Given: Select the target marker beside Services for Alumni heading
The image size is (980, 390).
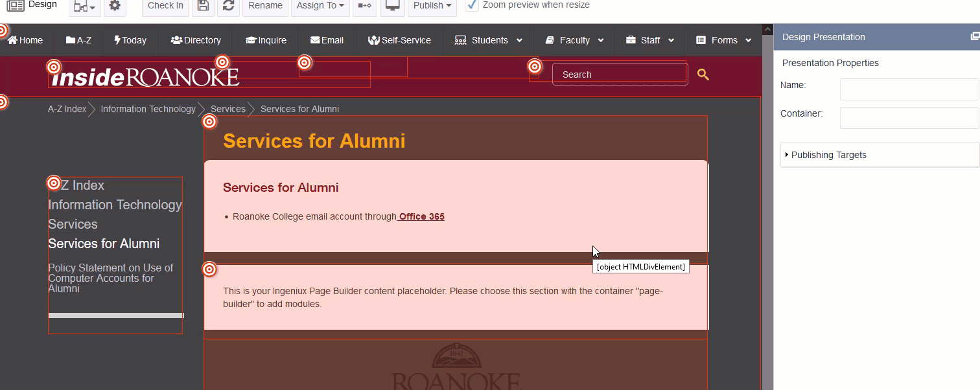Looking at the screenshot, I should click(209, 121).
